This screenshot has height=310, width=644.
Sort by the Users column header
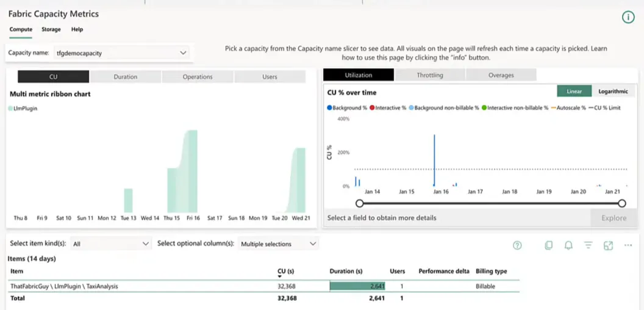(x=397, y=272)
